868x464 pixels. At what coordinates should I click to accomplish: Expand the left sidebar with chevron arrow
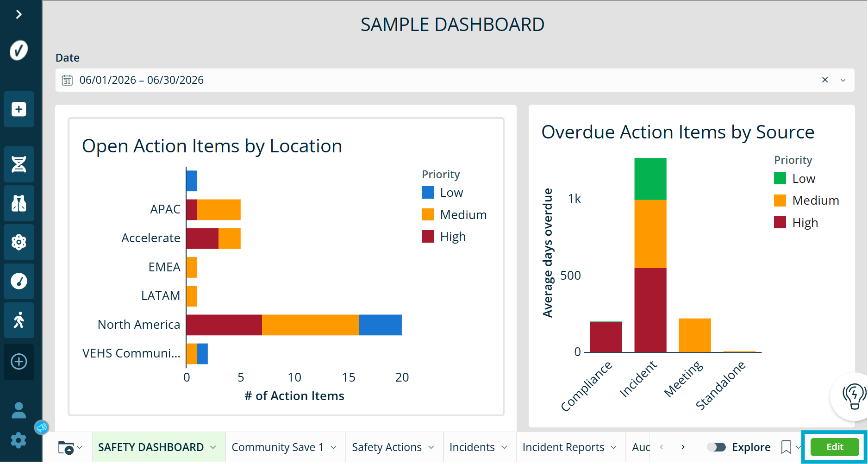(19, 15)
